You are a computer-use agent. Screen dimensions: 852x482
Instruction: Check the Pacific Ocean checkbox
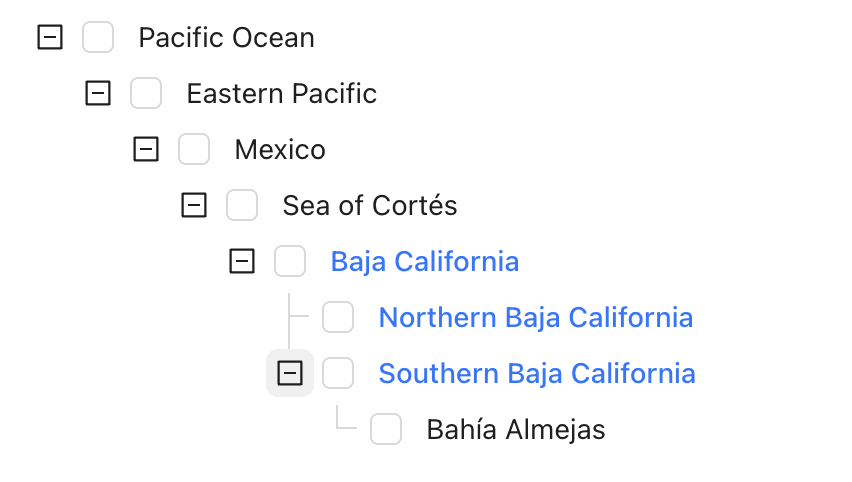98,38
